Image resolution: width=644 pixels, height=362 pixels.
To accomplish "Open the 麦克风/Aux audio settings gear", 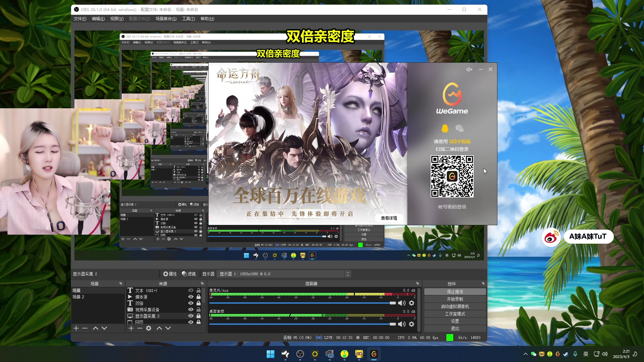I will coord(412,303).
